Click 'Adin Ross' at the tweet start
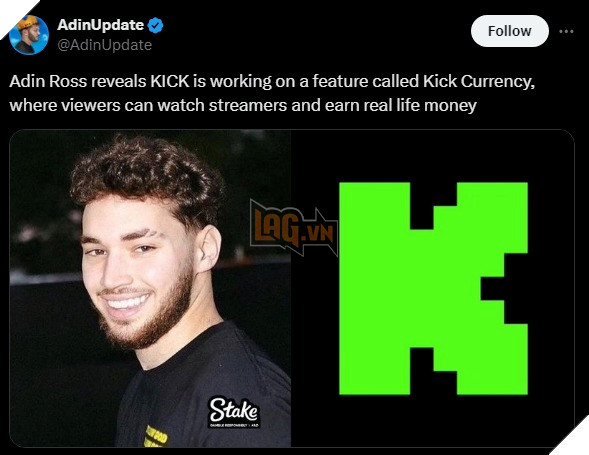 tap(48, 81)
